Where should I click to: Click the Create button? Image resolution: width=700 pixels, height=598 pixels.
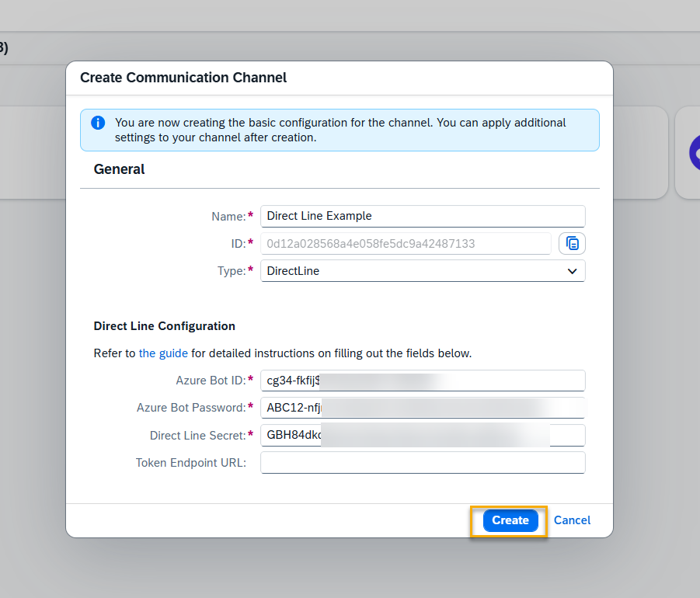(x=510, y=520)
